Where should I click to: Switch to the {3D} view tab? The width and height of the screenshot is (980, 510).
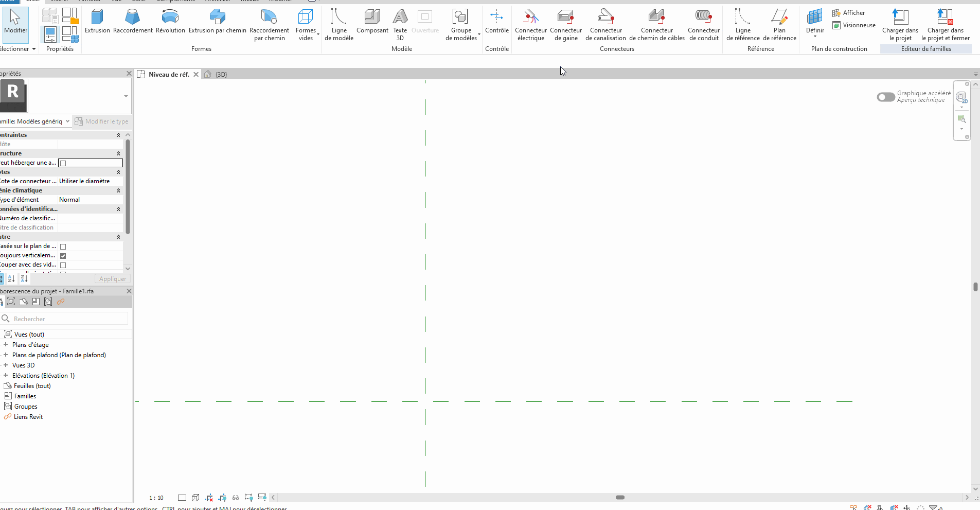(221, 75)
